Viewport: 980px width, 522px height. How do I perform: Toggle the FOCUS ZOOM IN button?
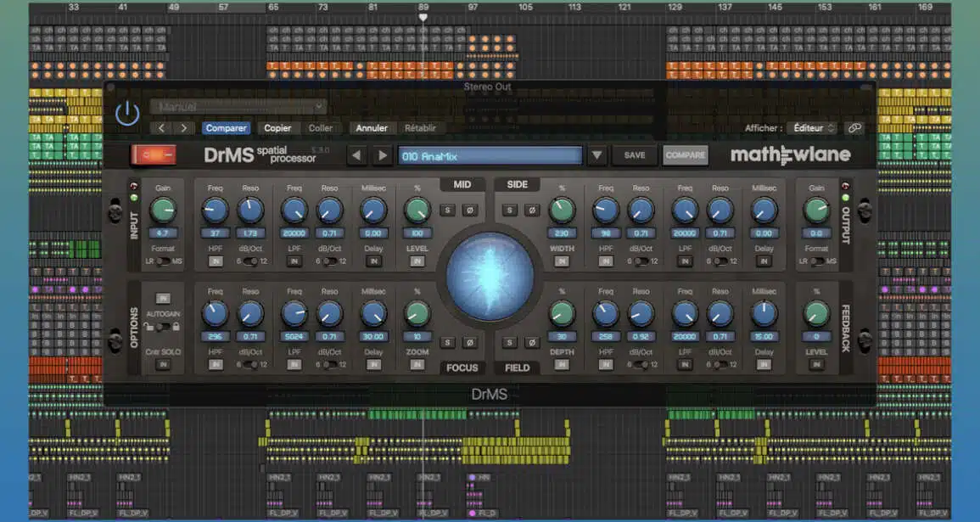pyautogui.click(x=417, y=364)
